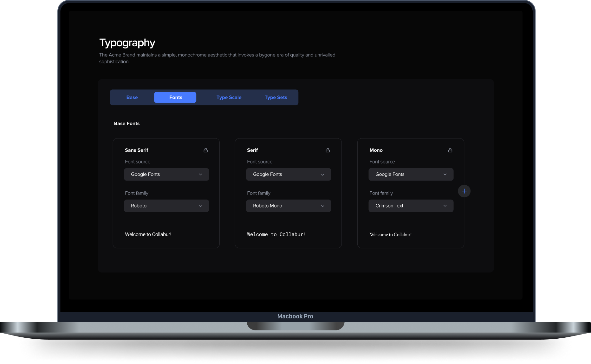Expand the Roboto font family dropdown
The width and height of the screenshot is (591, 364).
[166, 206]
